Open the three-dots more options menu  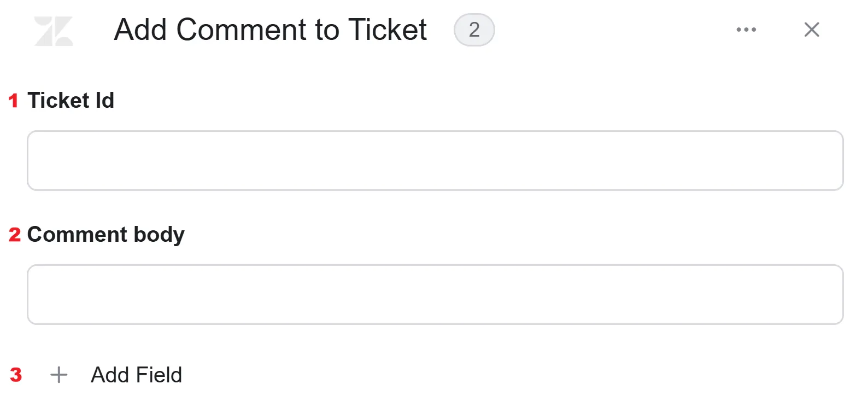pos(746,30)
